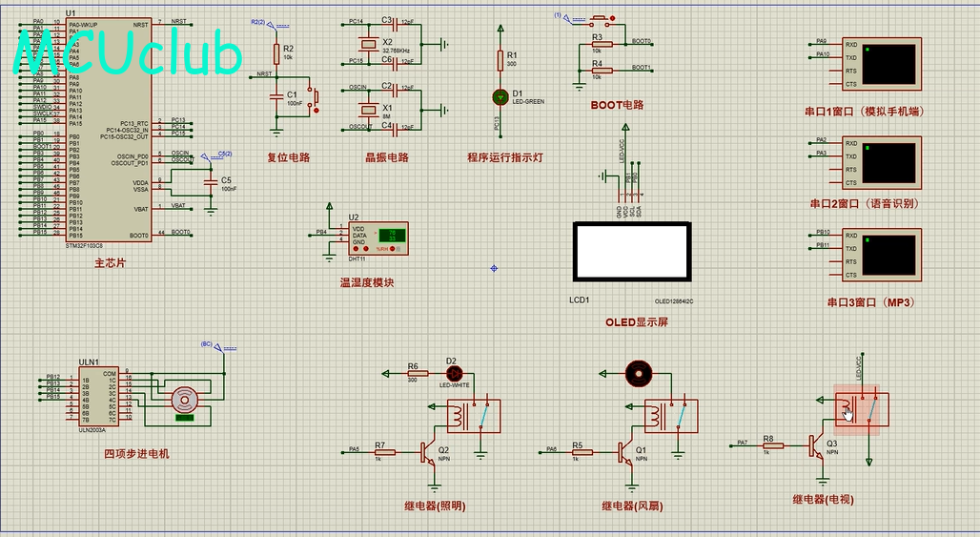This screenshot has height=537, width=980.
Task: Click the 串口2窗口（语音识别） label
Action: [x=865, y=203]
